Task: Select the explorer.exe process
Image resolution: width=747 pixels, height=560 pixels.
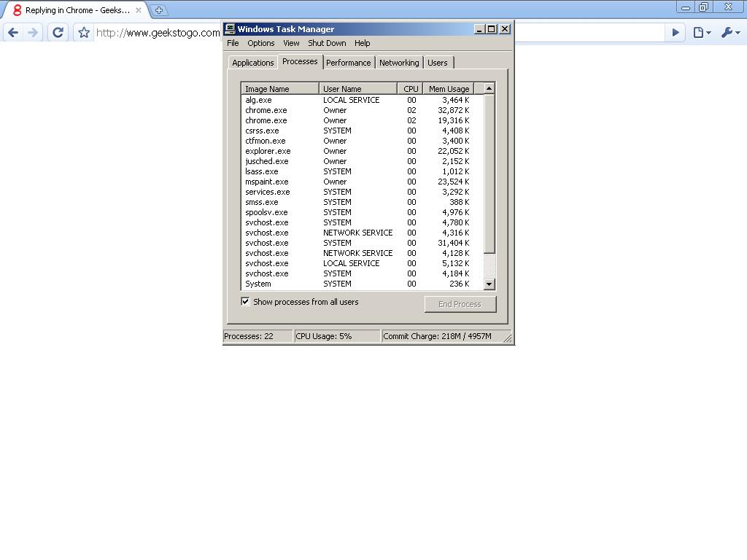Action: [x=362, y=151]
